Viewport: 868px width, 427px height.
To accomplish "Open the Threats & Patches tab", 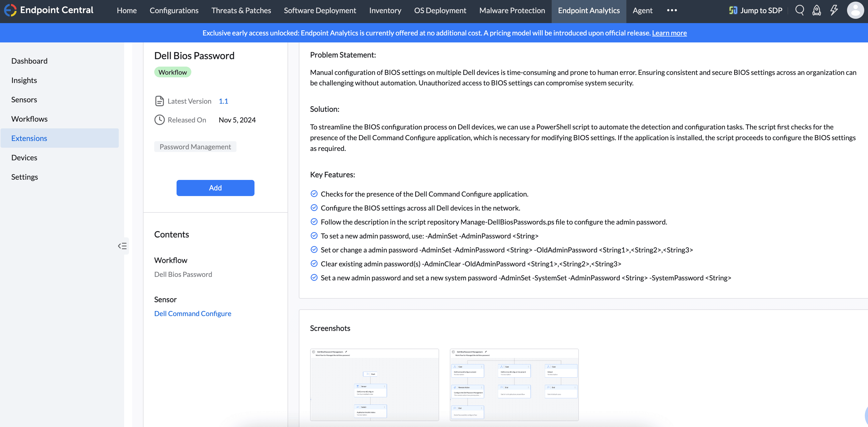I will click(241, 10).
